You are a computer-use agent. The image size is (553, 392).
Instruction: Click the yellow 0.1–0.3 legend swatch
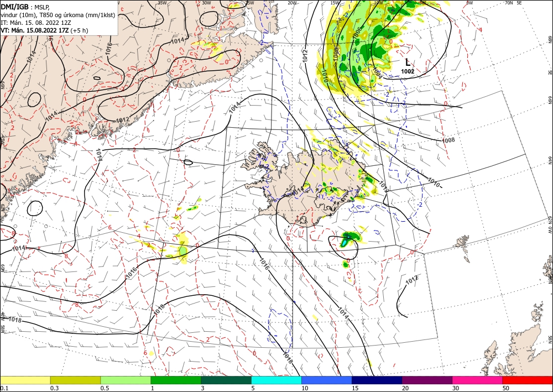25,380
